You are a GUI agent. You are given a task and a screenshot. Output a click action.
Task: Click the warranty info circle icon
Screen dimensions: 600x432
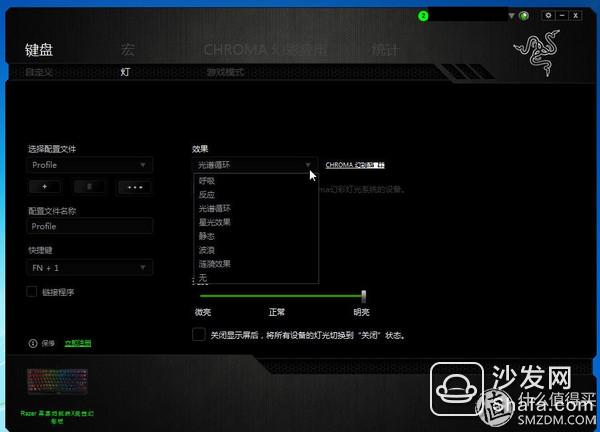tap(33, 343)
